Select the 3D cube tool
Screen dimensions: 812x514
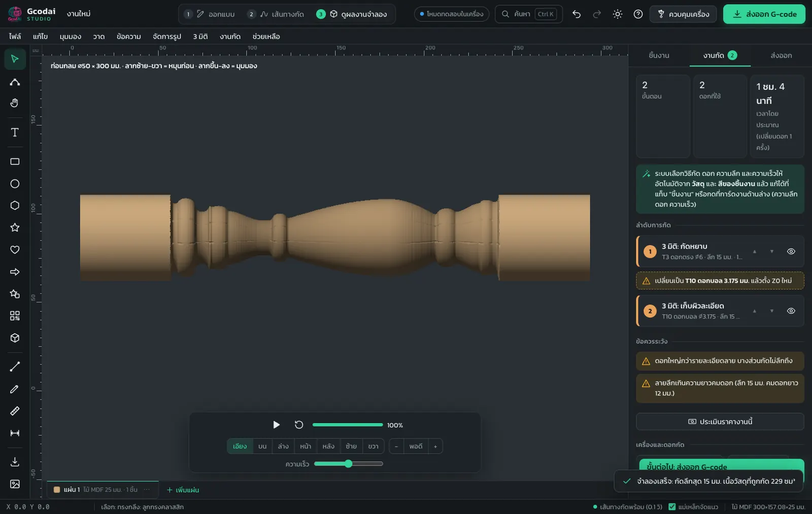coord(15,338)
